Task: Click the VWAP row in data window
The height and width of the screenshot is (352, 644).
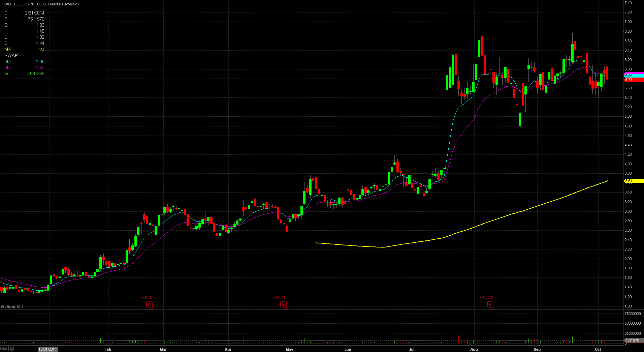Action: [24, 55]
